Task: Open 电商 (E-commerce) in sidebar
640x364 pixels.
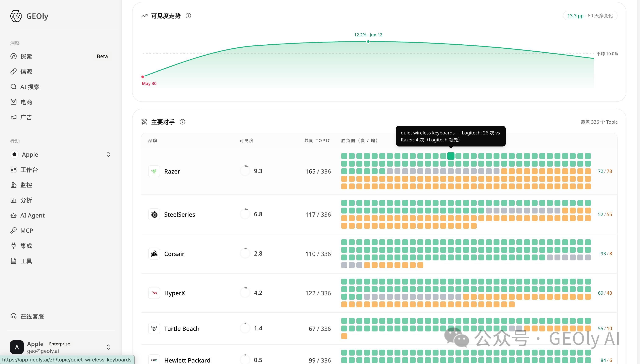Action: 26,102
